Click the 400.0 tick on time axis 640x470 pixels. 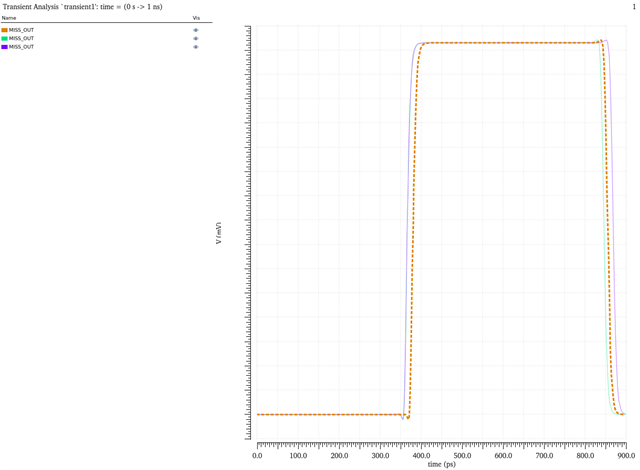(421, 455)
